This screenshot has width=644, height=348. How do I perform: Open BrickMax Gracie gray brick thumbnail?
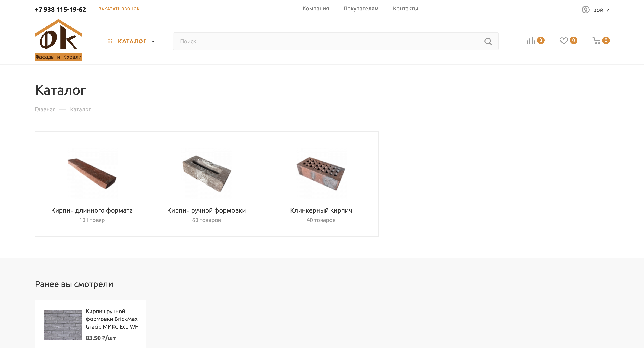tap(62, 325)
